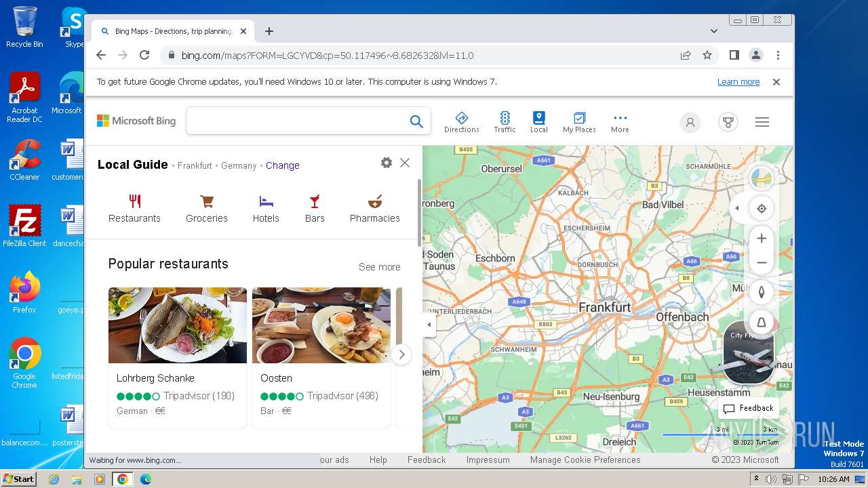868x488 pixels.
Task: Select the Hotels category
Action: click(266, 209)
